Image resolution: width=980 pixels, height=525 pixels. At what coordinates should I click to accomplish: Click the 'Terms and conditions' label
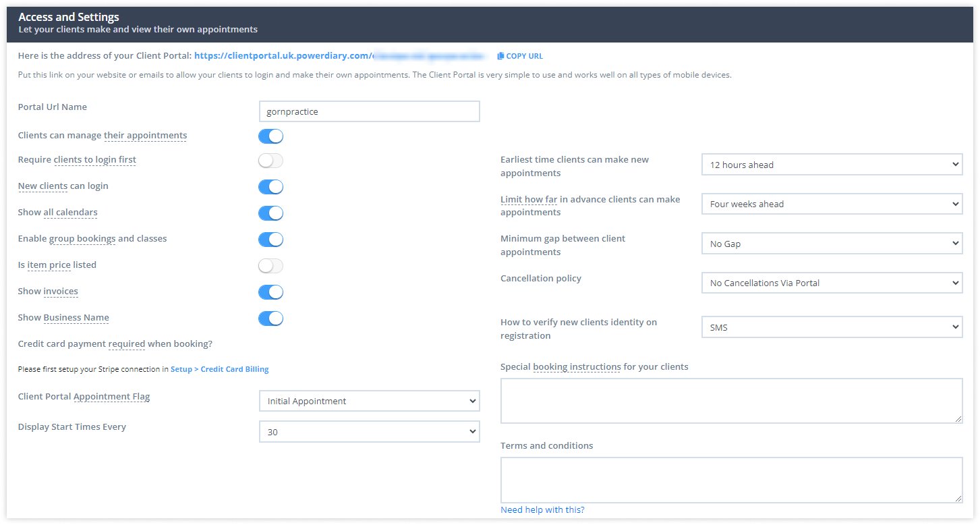pyautogui.click(x=547, y=446)
